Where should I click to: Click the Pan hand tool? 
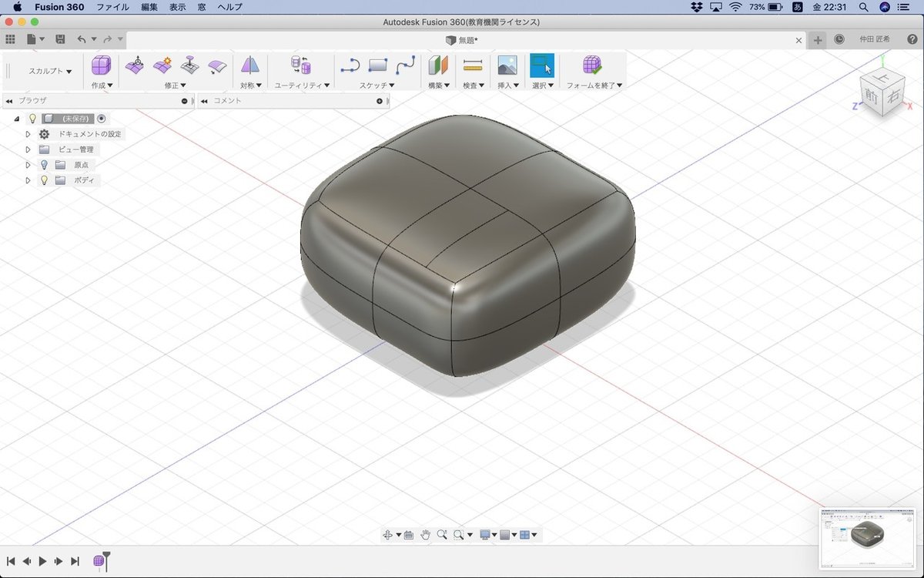[x=425, y=534]
